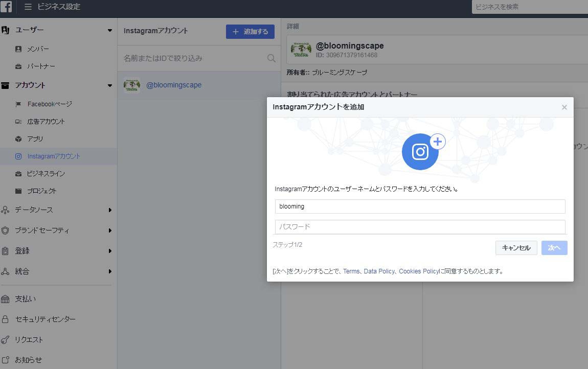This screenshot has height=369, width=588.
Task: Click the メンバー person icon
Action: point(18,49)
